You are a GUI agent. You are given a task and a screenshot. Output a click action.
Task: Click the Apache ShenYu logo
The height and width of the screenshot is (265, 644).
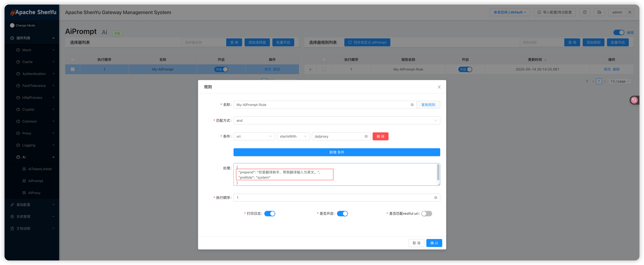click(x=33, y=12)
